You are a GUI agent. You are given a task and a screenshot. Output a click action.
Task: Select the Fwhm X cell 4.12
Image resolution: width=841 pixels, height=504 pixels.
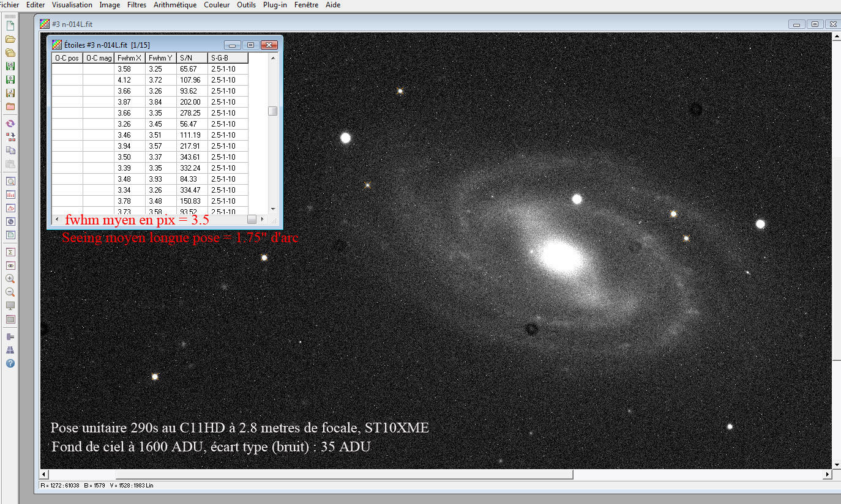tap(130, 80)
